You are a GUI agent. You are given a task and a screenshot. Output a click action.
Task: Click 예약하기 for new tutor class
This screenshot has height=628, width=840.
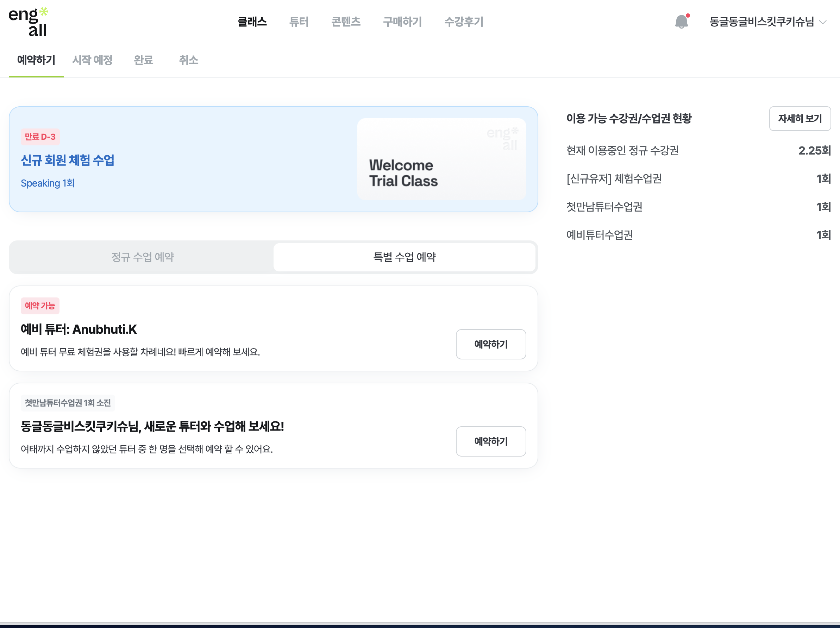pos(491,441)
